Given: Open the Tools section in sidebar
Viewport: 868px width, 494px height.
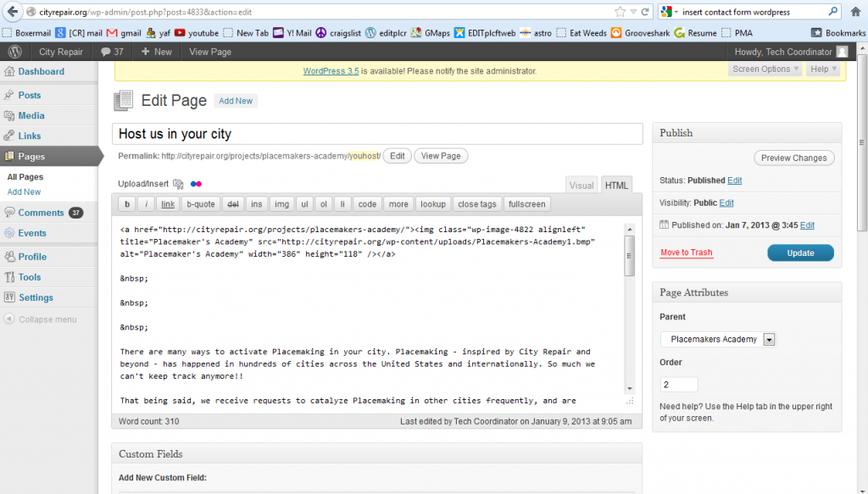Looking at the screenshot, I should click(30, 277).
